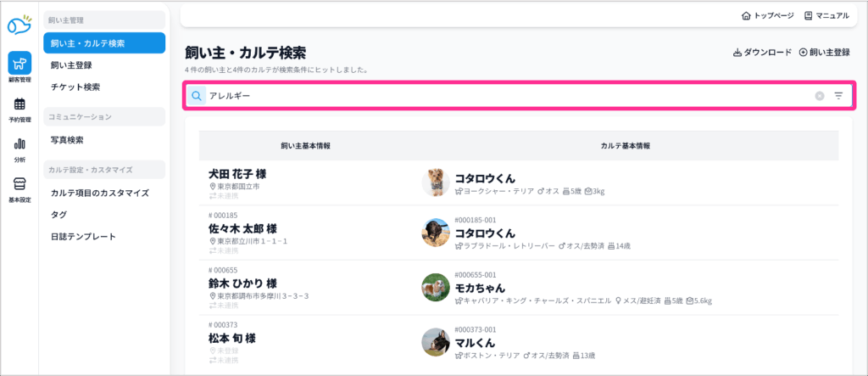Open the search filter options icon
Image resolution: width=868 pixels, height=376 pixels.
click(x=838, y=96)
